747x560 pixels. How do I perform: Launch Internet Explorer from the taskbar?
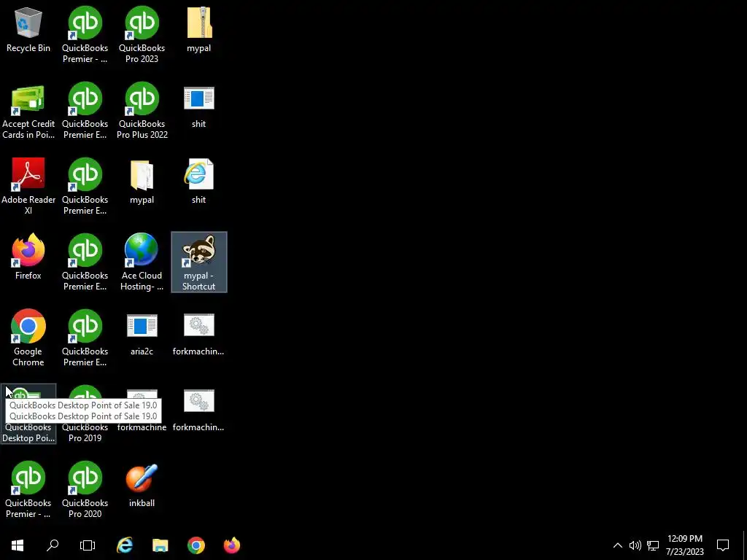(x=124, y=545)
